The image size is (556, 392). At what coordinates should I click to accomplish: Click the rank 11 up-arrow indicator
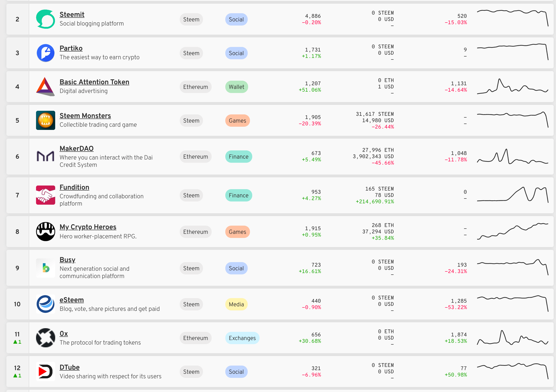[17, 342]
